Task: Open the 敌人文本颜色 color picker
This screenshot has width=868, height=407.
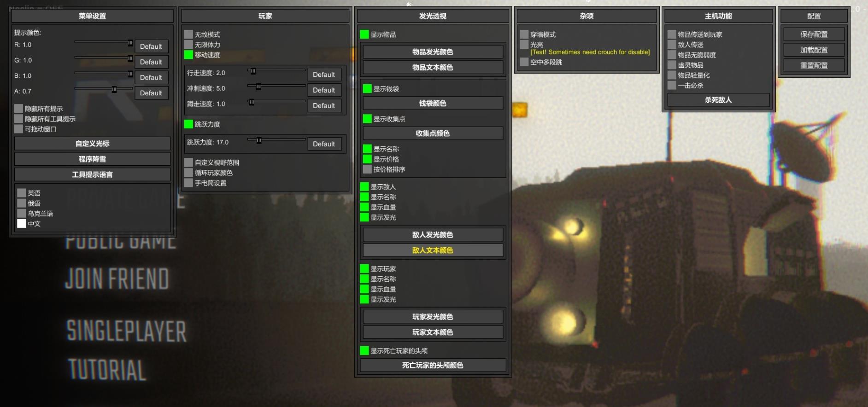Action: pyautogui.click(x=433, y=250)
